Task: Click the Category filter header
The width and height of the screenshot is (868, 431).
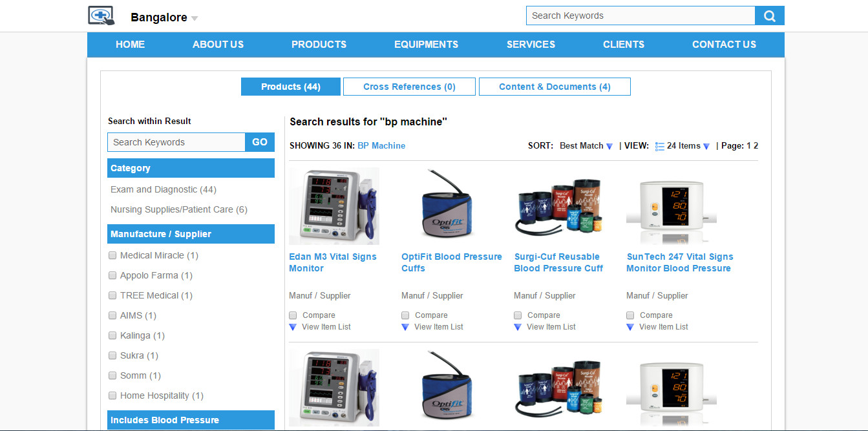Action: tap(191, 168)
